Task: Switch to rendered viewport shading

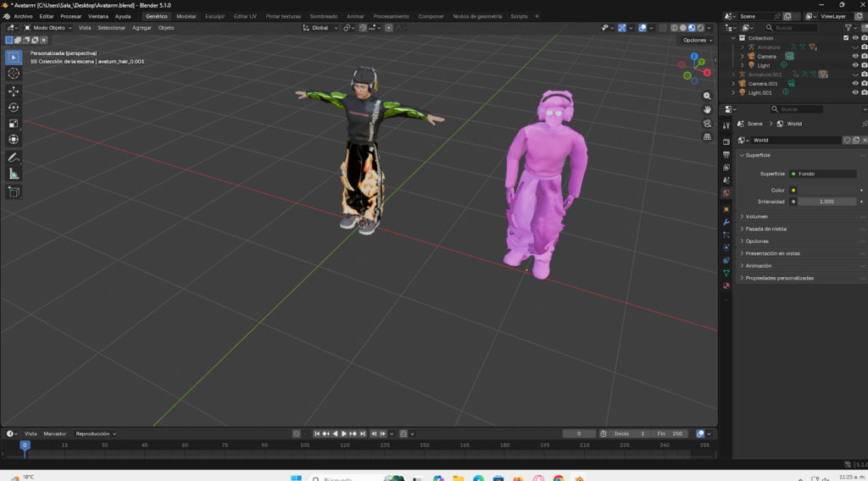Action: (x=700, y=28)
